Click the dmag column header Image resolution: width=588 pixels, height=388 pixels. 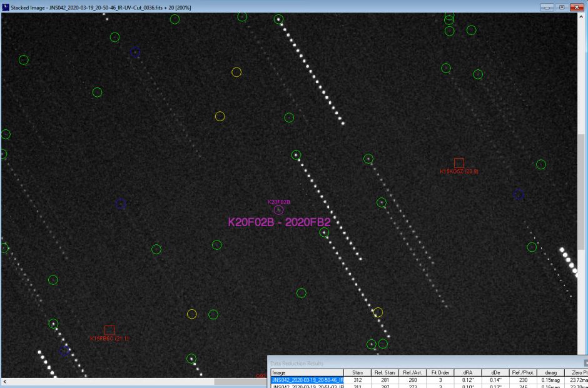click(550, 372)
